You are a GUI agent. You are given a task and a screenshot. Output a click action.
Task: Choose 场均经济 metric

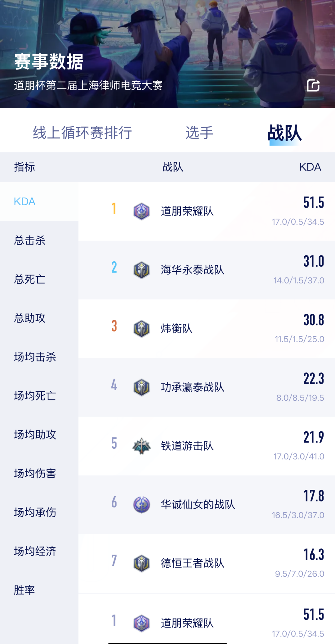pos(35,551)
